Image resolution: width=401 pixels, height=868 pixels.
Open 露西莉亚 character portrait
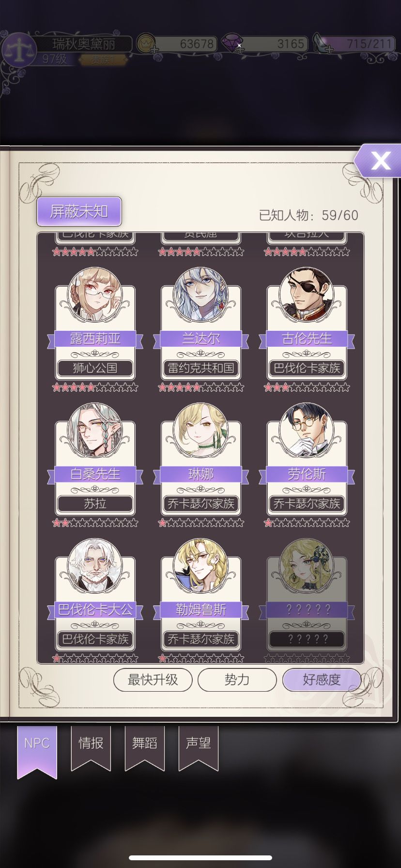click(x=95, y=294)
